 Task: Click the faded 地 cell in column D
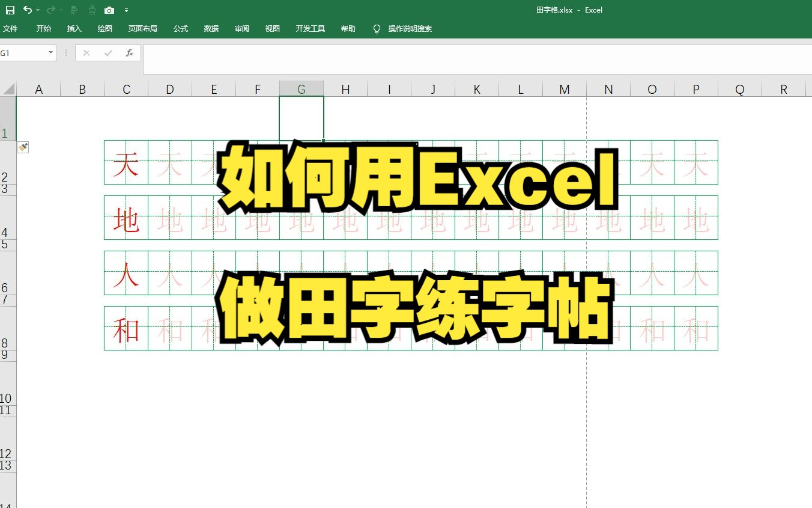click(x=170, y=218)
